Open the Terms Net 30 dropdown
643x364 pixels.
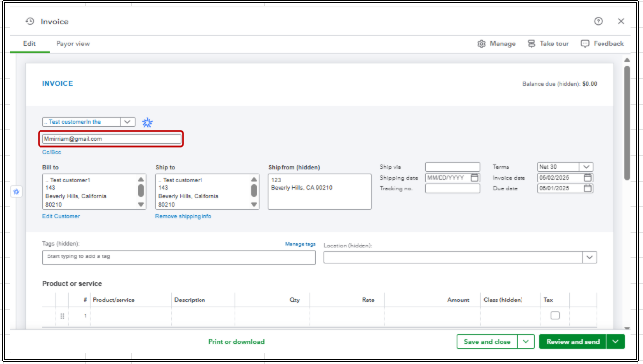click(586, 167)
